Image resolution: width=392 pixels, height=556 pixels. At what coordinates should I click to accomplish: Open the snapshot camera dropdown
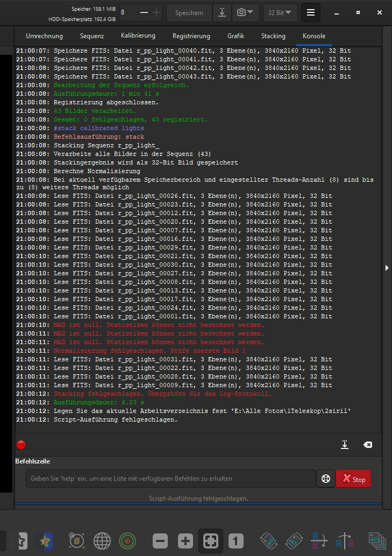245,13
